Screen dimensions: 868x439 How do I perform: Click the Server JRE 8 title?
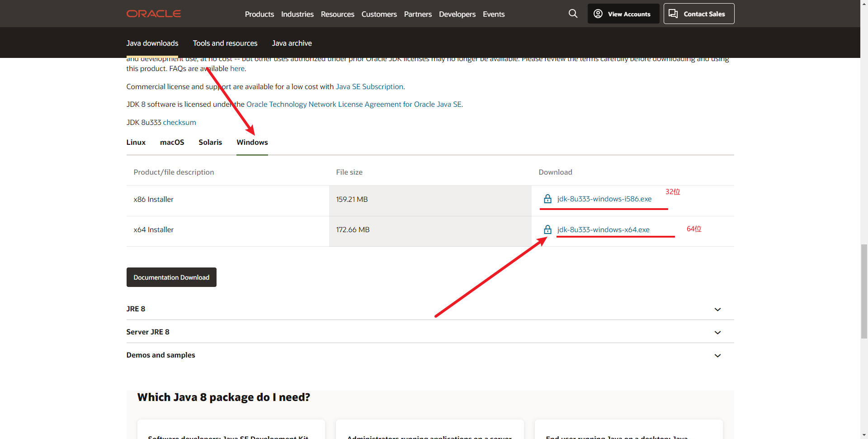148,332
